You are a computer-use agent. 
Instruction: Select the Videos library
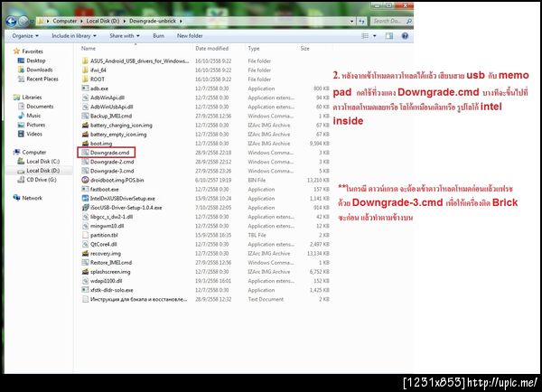34,134
